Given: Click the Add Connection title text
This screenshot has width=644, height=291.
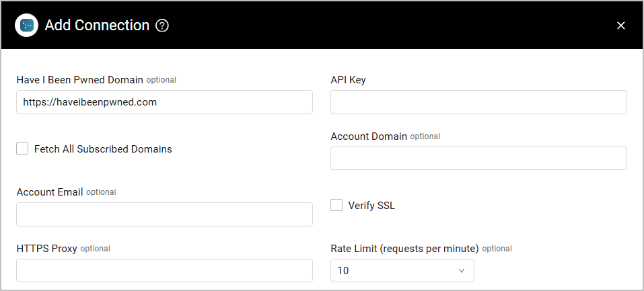Looking at the screenshot, I should (x=97, y=26).
